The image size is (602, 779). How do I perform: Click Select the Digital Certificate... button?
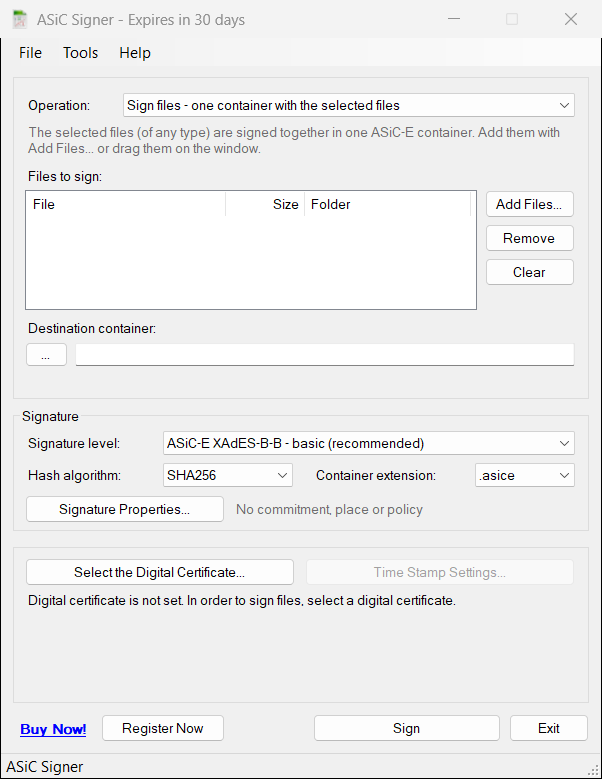click(159, 572)
